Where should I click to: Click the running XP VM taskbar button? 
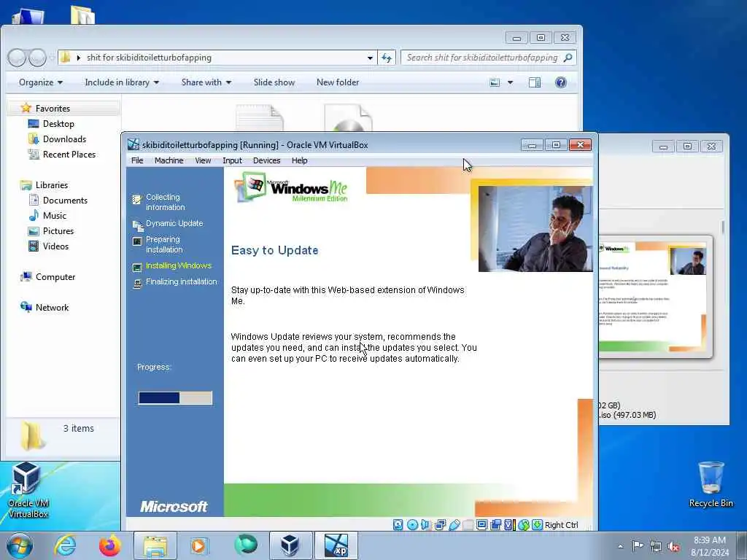pos(336,545)
